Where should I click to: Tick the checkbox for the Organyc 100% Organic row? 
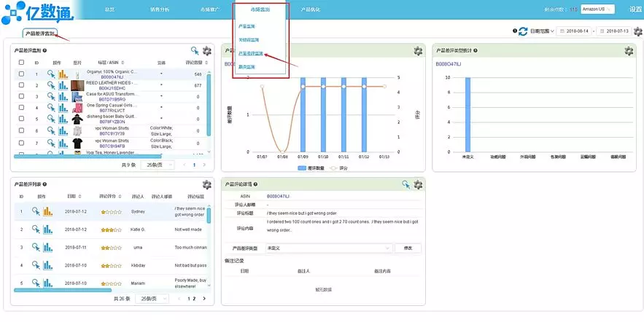tap(21, 74)
